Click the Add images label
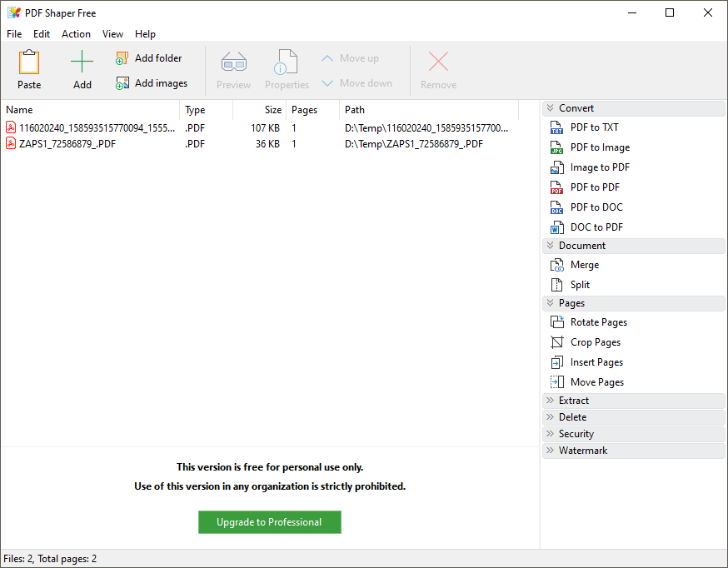 click(x=161, y=83)
